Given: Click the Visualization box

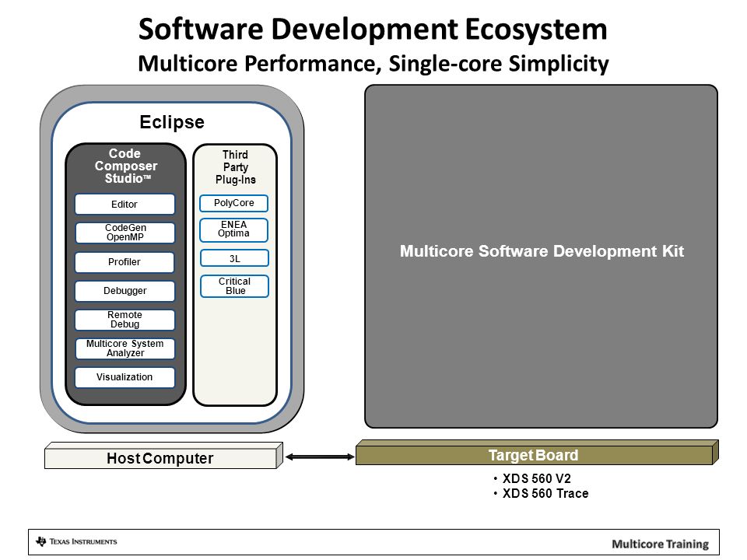Looking at the screenshot, I should [124, 377].
